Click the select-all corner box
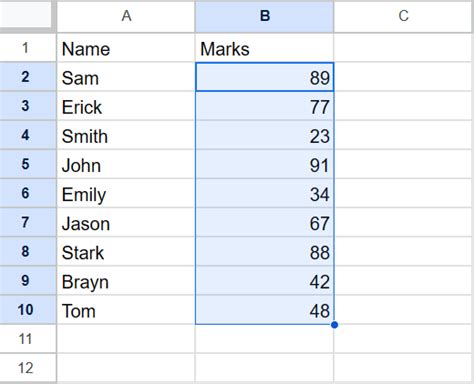This screenshot has width=474, height=384. point(26,15)
